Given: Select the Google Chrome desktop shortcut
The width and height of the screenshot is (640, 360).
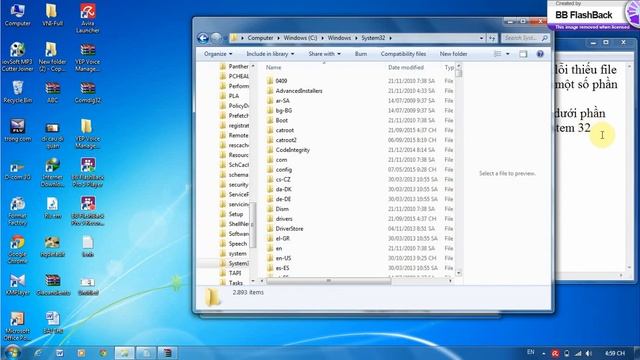Looking at the screenshot, I should click(18, 249).
